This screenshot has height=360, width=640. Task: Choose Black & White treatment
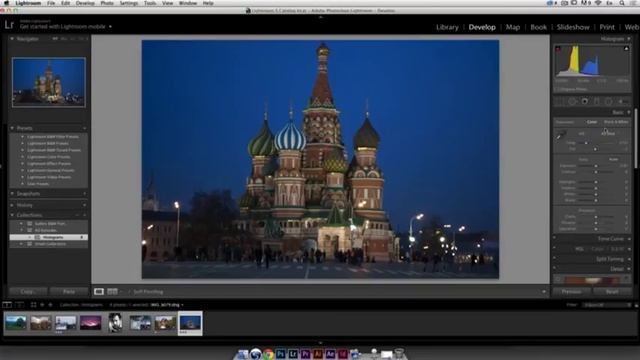pyautogui.click(x=616, y=122)
